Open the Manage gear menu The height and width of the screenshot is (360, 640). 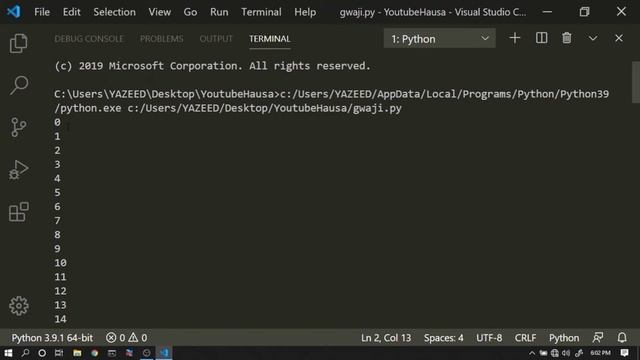click(19, 306)
